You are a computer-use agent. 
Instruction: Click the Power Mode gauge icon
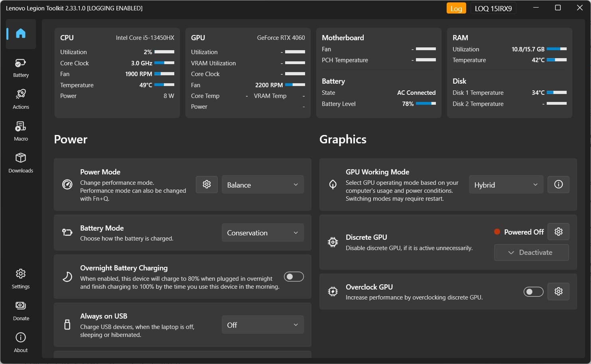tap(67, 184)
